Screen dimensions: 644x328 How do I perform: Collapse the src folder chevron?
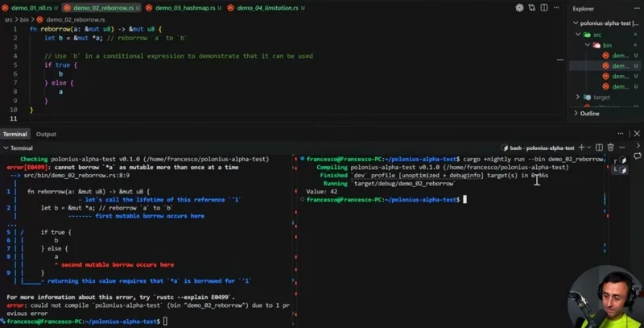point(578,35)
